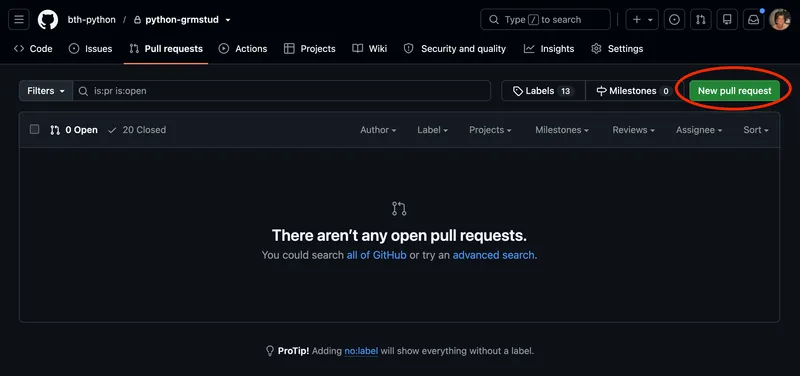This screenshot has height=376, width=800.
Task: Switch to the Wiki tab
Action: pyautogui.click(x=369, y=49)
